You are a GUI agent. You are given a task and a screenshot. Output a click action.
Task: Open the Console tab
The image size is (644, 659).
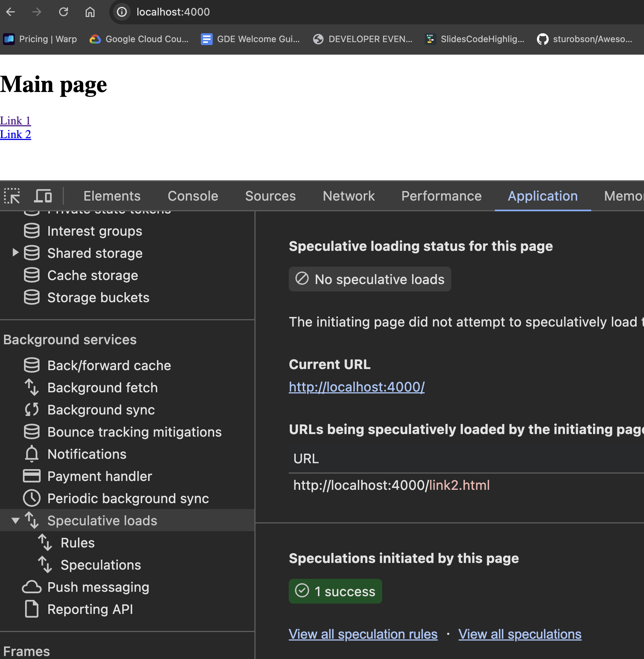[x=192, y=196]
